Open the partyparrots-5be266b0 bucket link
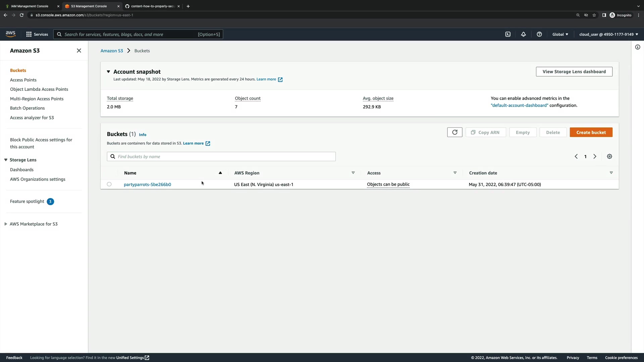This screenshot has width=644, height=362. (x=147, y=184)
